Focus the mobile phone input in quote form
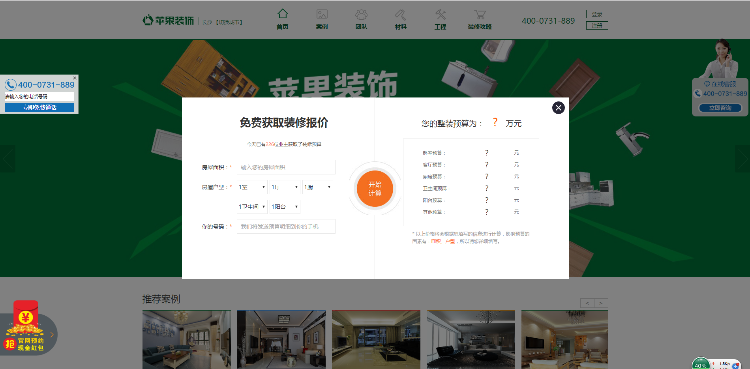The width and height of the screenshot is (750, 369). click(286, 226)
